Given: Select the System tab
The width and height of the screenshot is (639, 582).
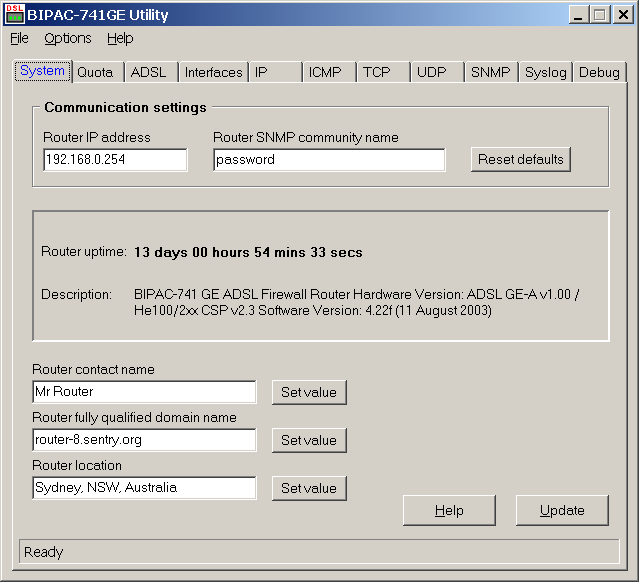Looking at the screenshot, I should click(x=42, y=71).
